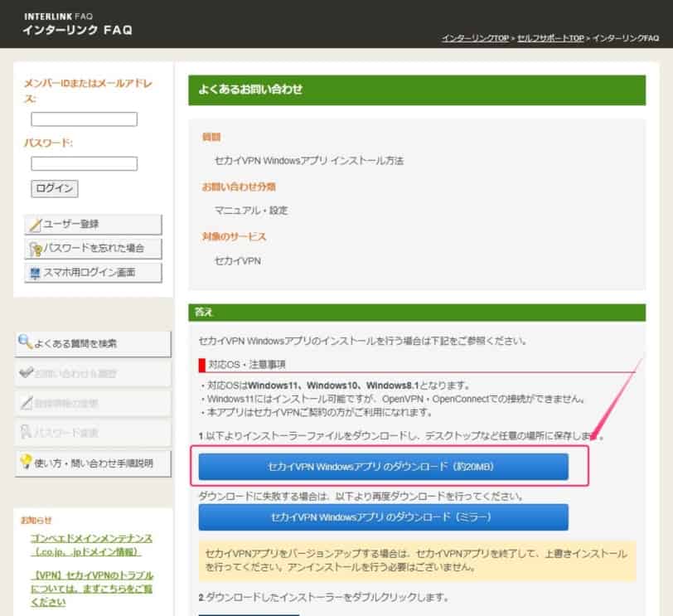Click the key icon beside パスワードを忘れた場合
This screenshot has height=616, width=673.
click(35, 249)
